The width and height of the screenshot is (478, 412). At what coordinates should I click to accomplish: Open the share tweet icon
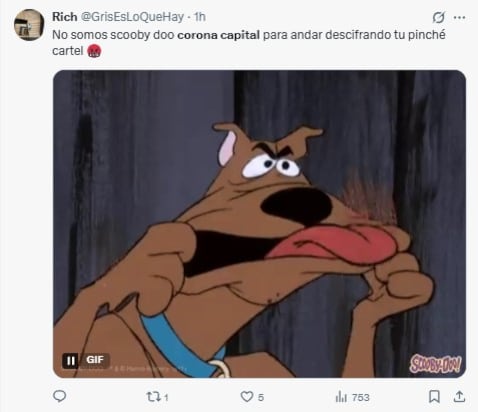tap(459, 396)
